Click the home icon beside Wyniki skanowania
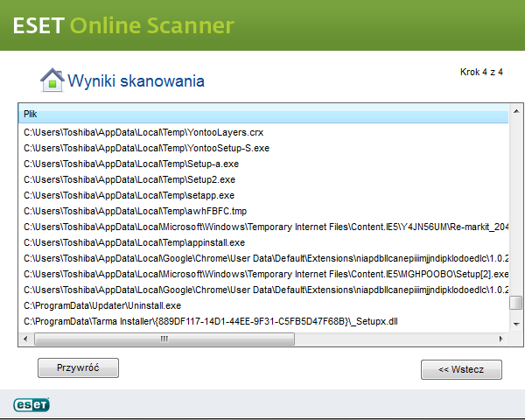Viewport: 525px width, 420px height. tap(52, 80)
